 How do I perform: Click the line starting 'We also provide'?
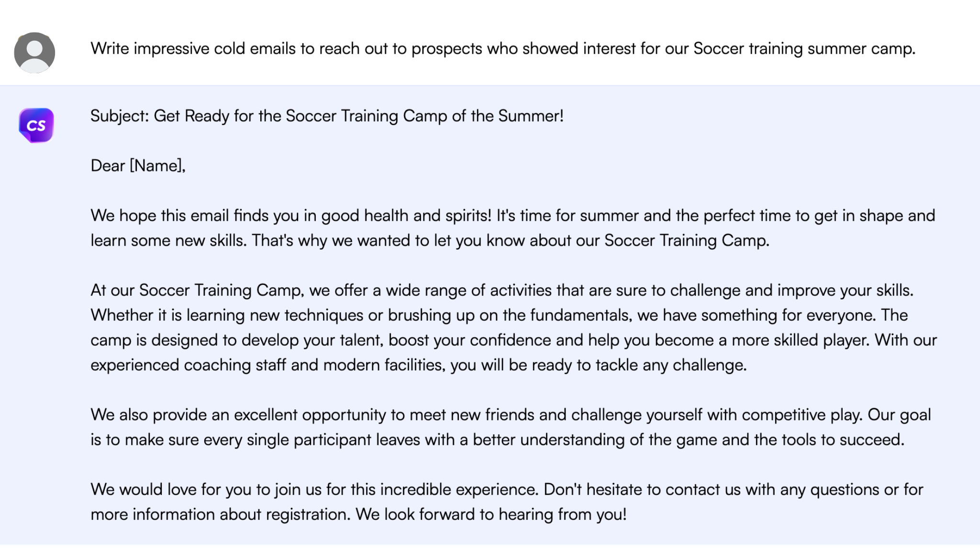click(x=510, y=415)
